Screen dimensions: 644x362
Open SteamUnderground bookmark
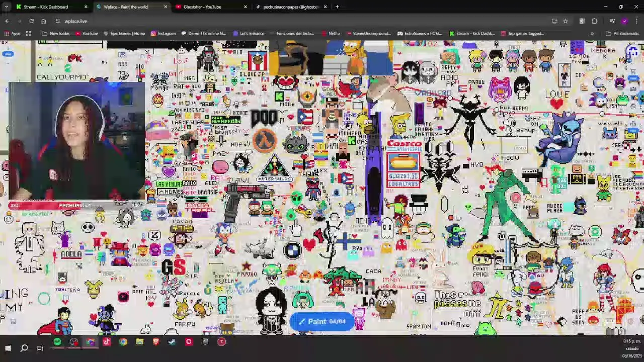(368, 34)
